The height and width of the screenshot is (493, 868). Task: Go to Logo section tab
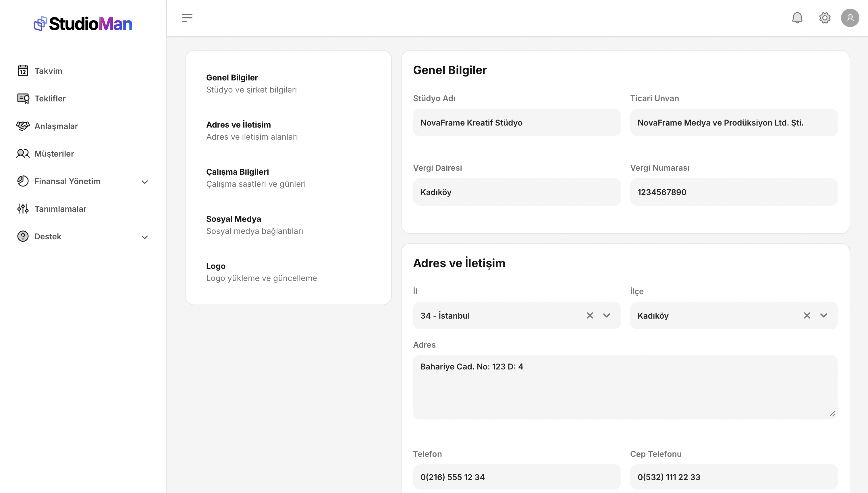(288, 271)
